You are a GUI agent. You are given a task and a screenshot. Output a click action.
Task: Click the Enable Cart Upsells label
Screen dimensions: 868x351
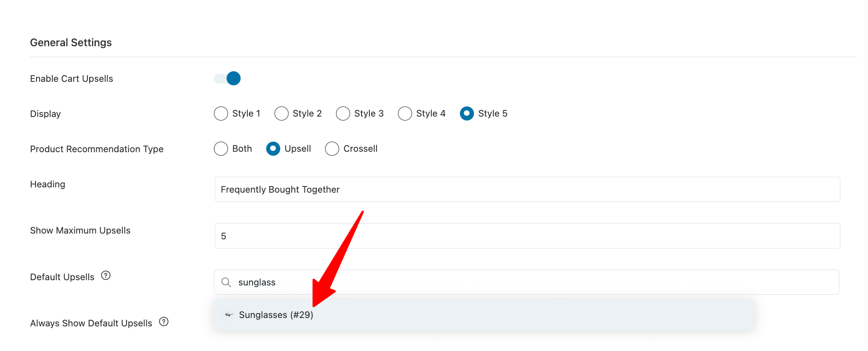tap(72, 79)
